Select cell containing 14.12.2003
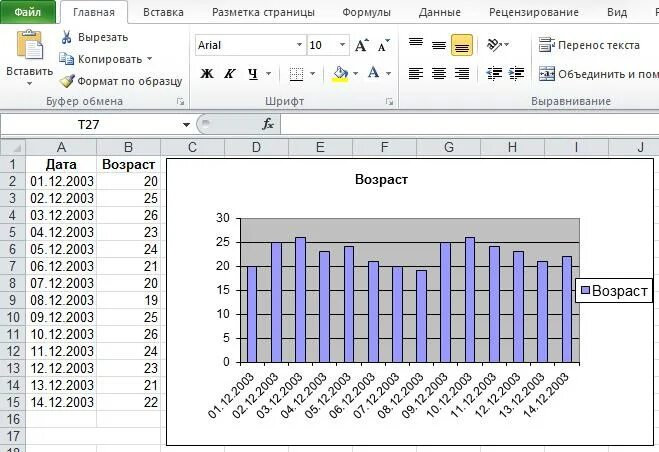The height and width of the screenshot is (452, 659). pos(61,402)
